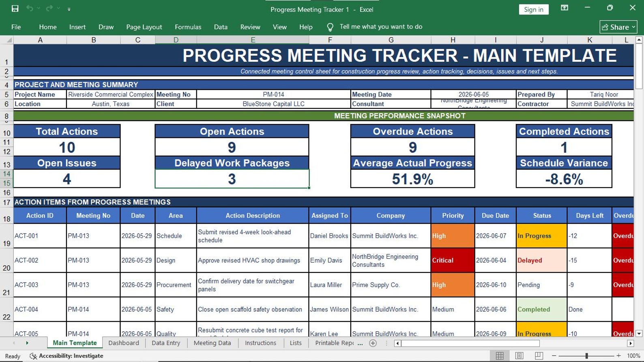The image size is (644, 362).
Task: Click the horizontal scrollbar thumb
Action: (x=470, y=343)
